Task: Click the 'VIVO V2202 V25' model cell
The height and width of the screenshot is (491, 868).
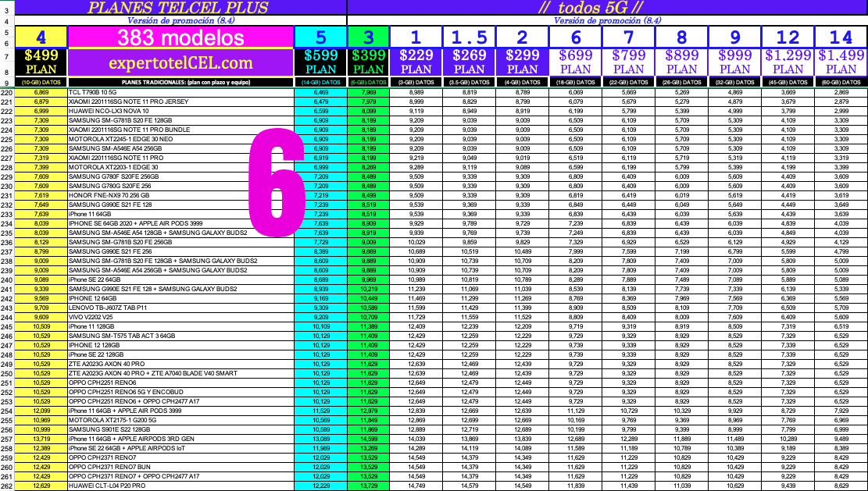Action: pos(180,318)
